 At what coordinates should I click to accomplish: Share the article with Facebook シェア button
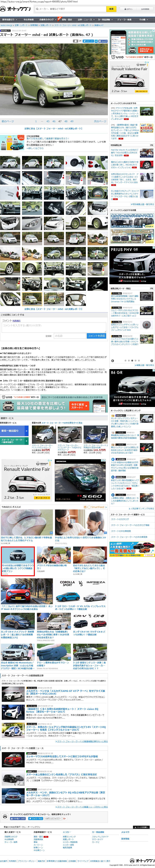103,41
